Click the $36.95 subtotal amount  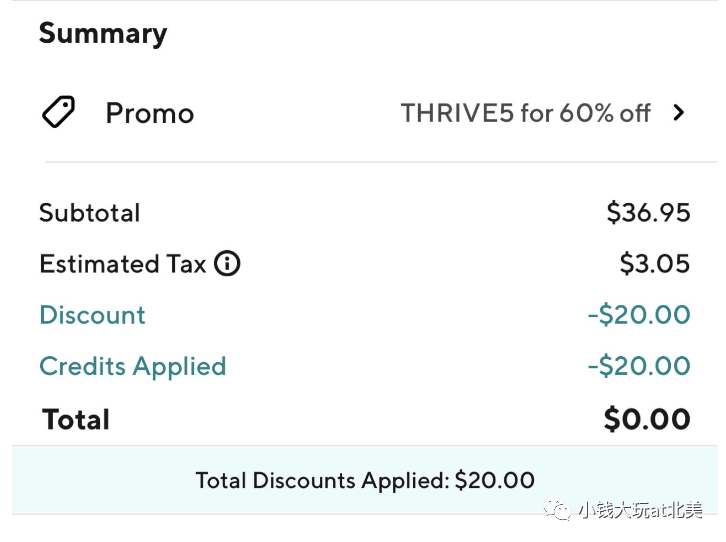(x=648, y=213)
